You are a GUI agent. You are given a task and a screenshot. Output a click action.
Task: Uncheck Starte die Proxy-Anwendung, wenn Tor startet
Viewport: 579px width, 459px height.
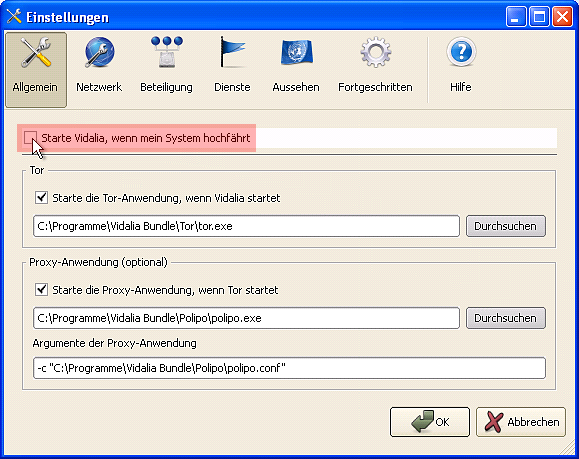41,290
